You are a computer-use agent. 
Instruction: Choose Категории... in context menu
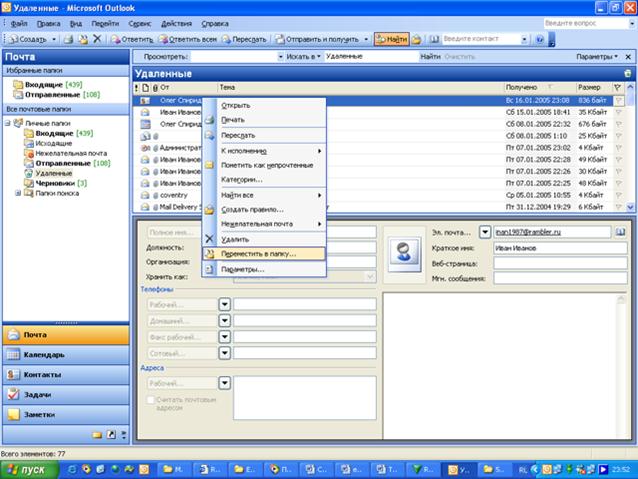[264, 179]
